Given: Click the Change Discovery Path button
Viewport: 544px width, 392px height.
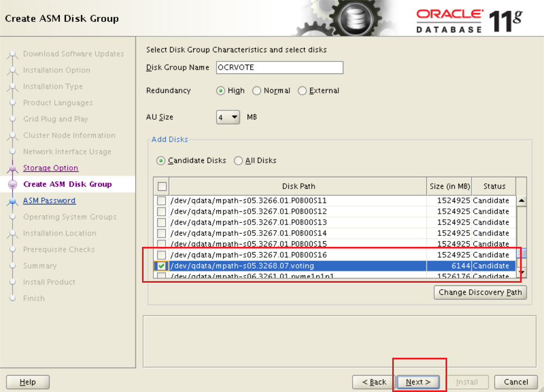Looking at the screenshot, I should tap(480, 293).
